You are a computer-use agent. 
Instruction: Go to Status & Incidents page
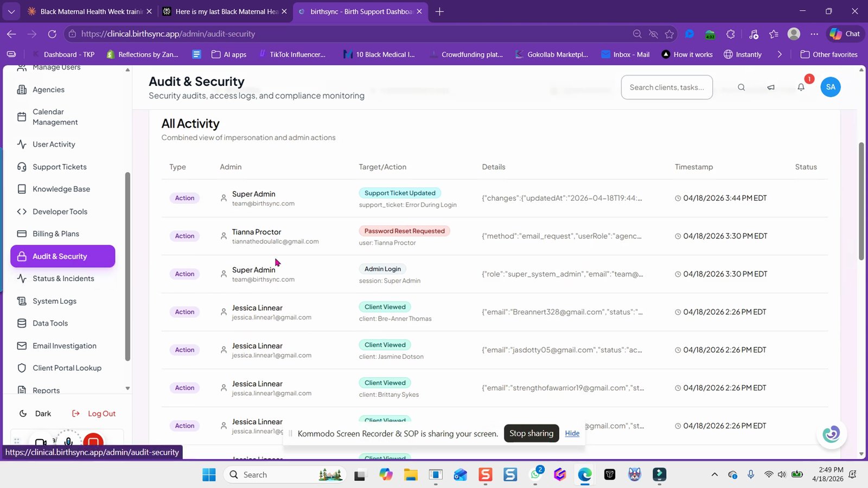pyautogui.click(x=63, y=278)
